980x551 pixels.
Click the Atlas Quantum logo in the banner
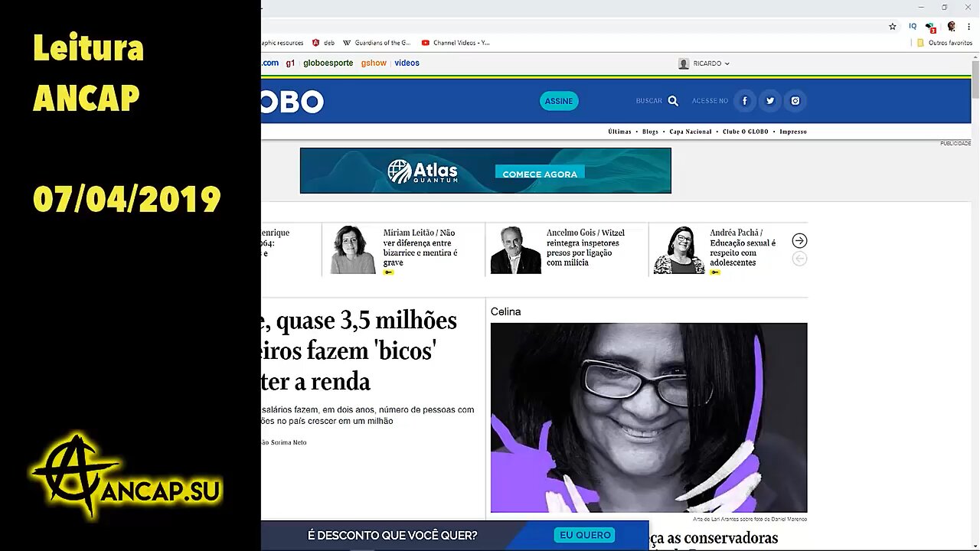[423, 171]
